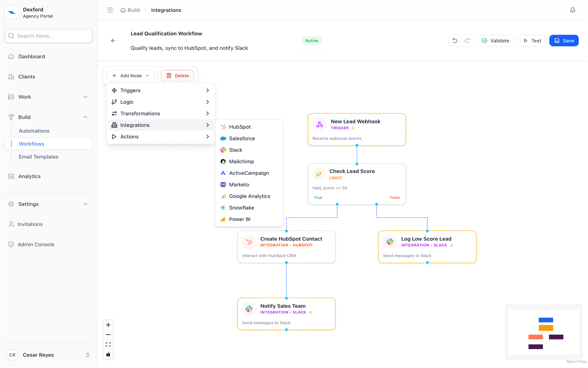588x368 pixels.
Task: Click the redo arrow icon
Action: [x=467, y=41]
